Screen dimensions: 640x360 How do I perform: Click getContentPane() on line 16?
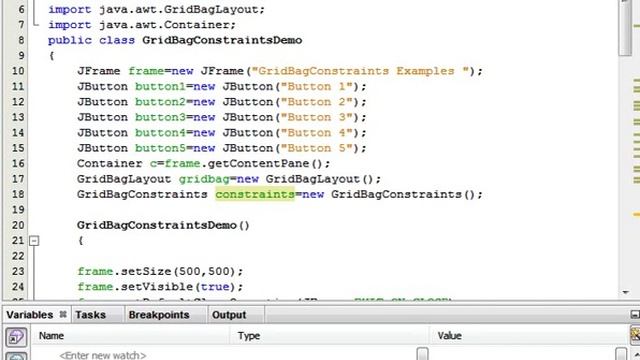265,164
